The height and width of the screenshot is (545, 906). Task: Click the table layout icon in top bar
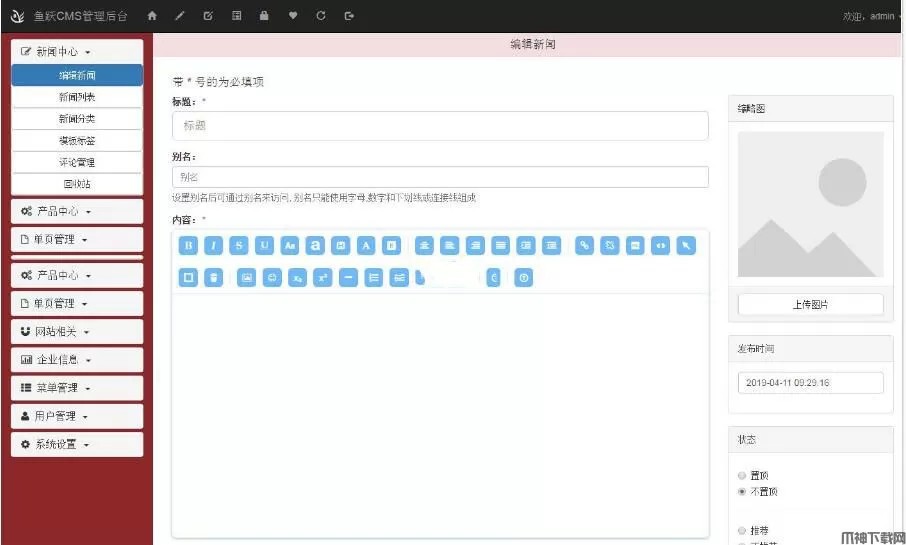point(236,16)
